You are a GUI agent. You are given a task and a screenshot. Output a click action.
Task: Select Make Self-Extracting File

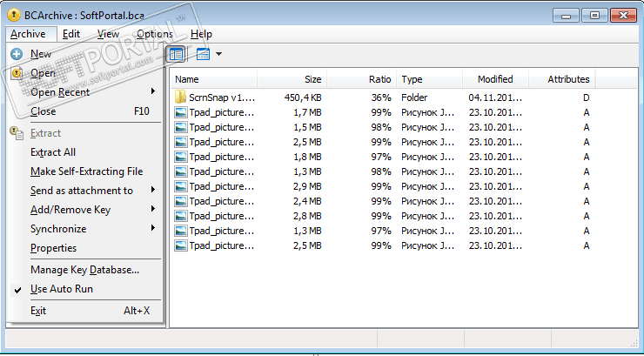pos(84,171)
